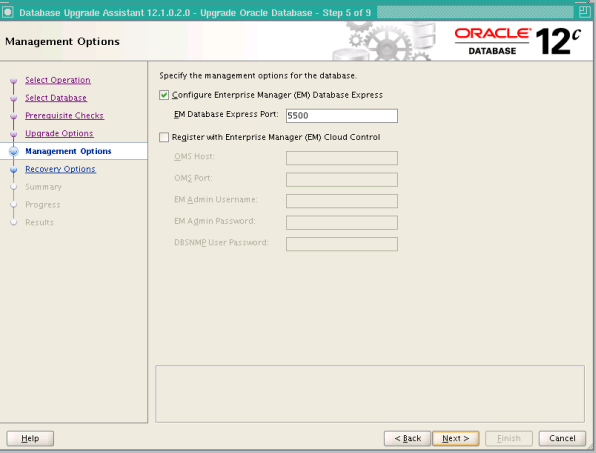Click the Back button
The width and height of the screenshot is (596, 453).
click(407, 438)
